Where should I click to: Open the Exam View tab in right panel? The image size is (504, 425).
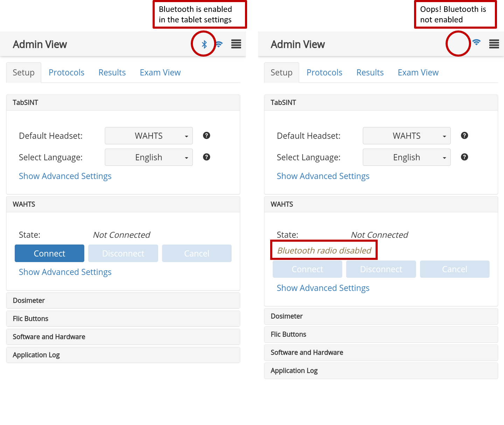(x=418, y=72)
